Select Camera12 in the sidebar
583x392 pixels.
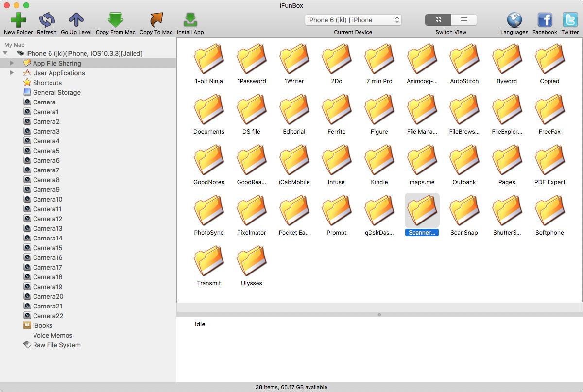click(x=48, y=219)
